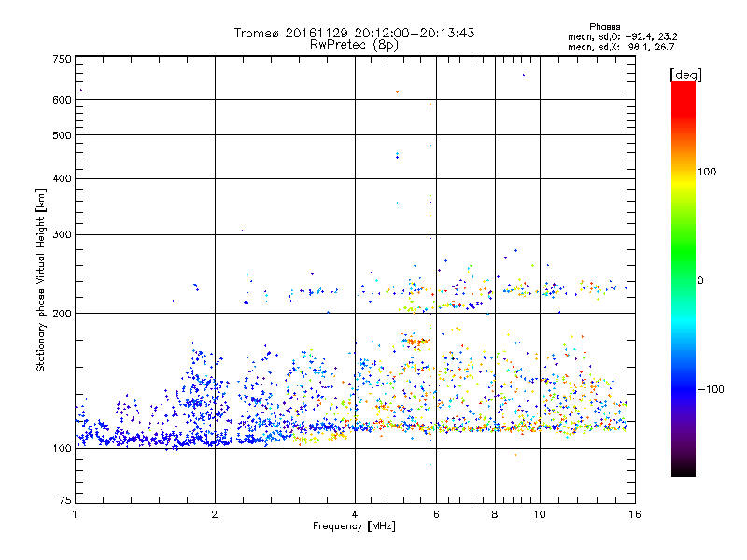
Task: Click the y-axis tick label '750'
Action: tap(62, 59)
